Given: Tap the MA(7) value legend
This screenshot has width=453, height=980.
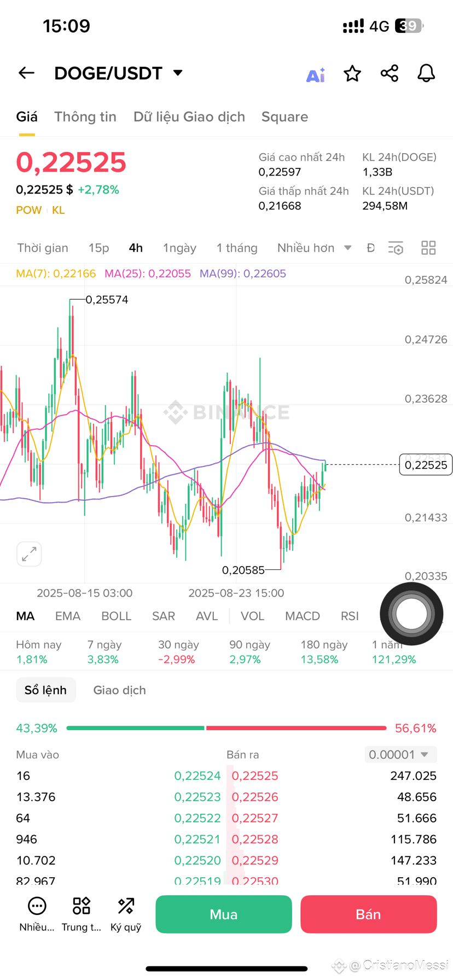Looking at the screenshot, I should (x=56, y=274).
